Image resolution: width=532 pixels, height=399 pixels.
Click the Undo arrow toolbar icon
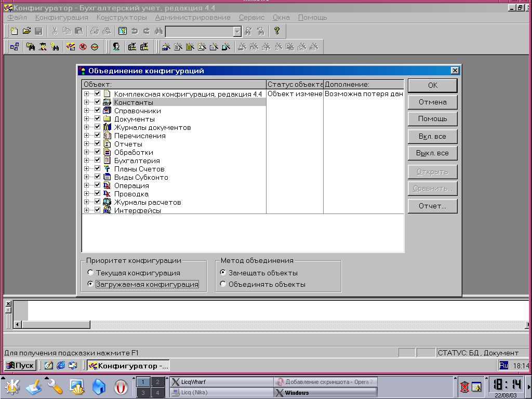pos(135,31)
